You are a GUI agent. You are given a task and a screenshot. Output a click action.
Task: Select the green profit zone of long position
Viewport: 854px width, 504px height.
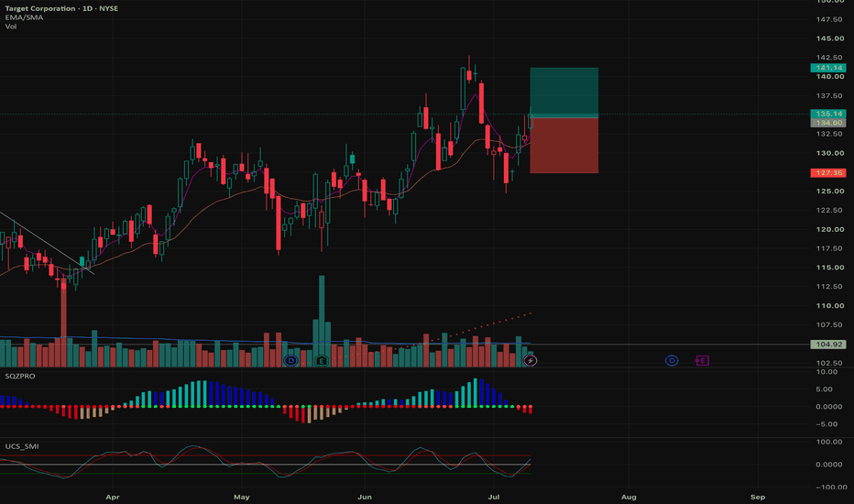point(564,93)
